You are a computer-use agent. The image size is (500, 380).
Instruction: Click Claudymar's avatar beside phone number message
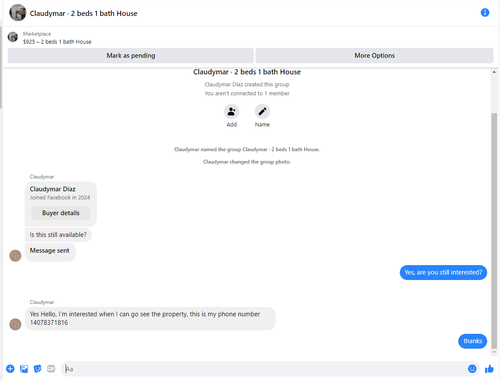pos(15,324)
